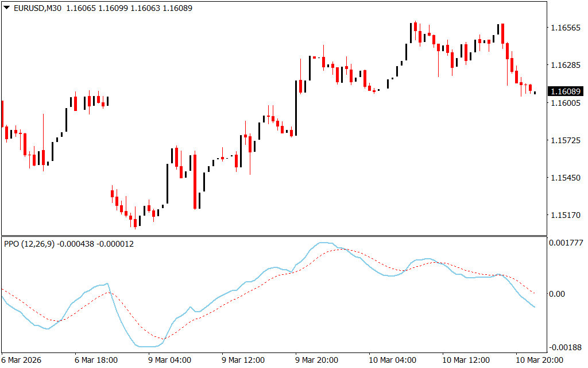
Task: Select the 10 Mar 12:00 time label
Action: (464, 361)
